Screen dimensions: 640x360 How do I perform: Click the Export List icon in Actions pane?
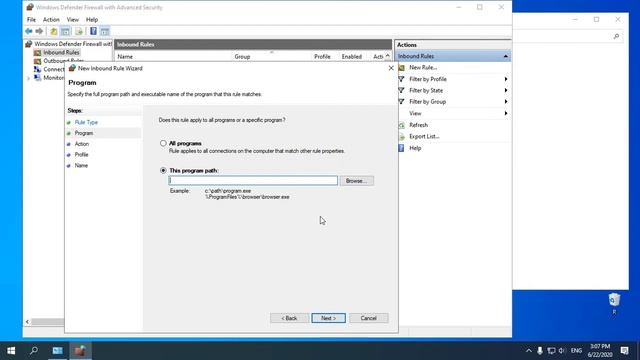click(x=402, y=136)
